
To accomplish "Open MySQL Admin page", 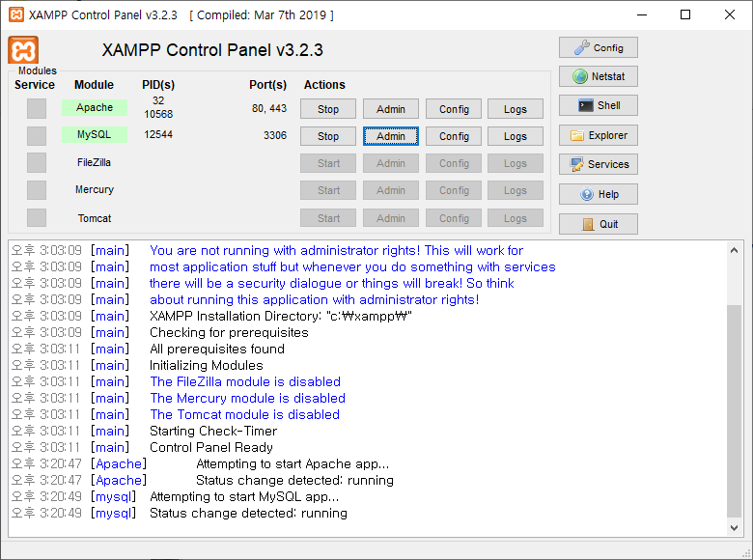I will click(391, 136).
